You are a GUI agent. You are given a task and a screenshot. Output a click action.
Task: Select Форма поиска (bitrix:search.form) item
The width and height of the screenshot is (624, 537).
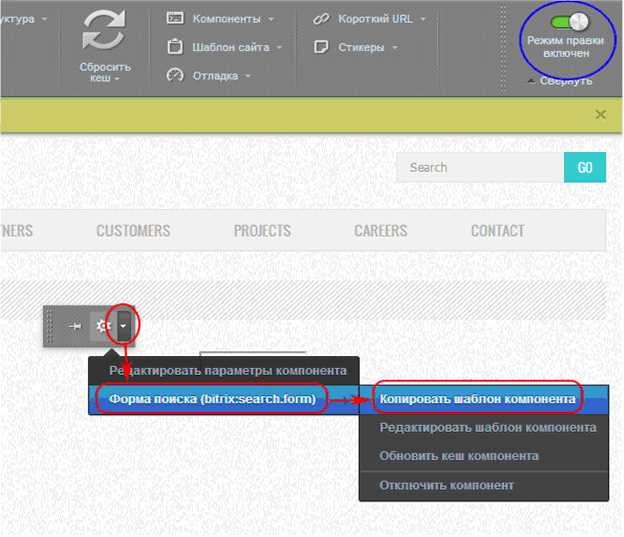click(224, 399)
